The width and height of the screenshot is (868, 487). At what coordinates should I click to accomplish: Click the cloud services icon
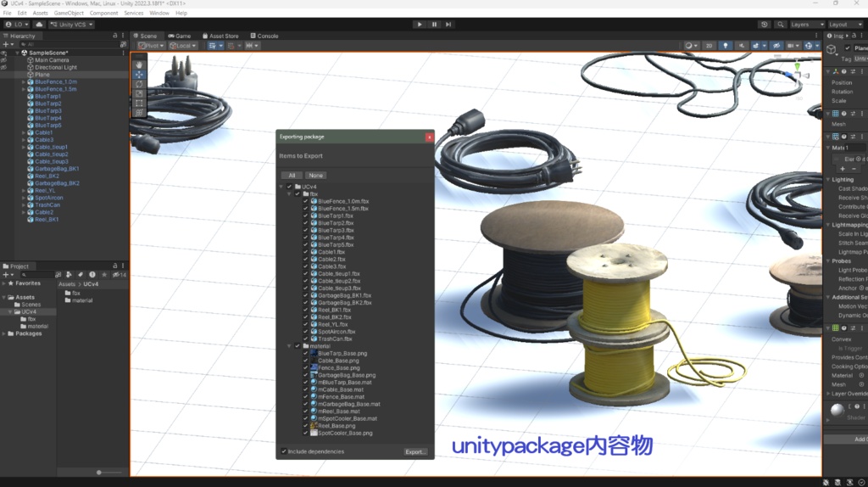tap(39, 25)
